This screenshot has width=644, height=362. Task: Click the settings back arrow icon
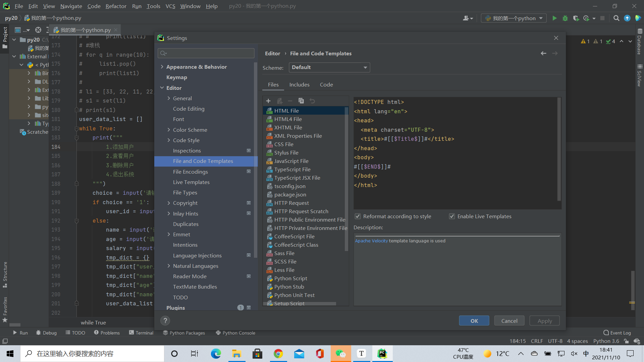pyautogui.click(x=543, y=53)
